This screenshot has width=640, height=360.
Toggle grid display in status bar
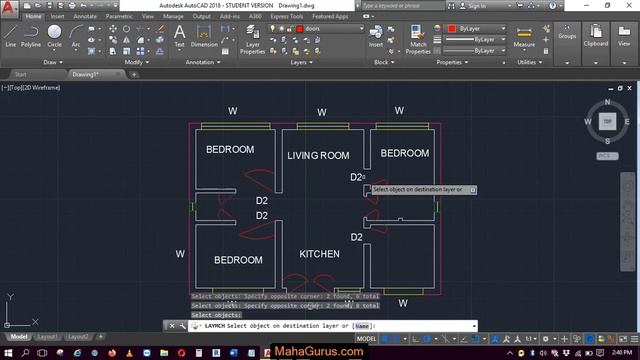384,339
